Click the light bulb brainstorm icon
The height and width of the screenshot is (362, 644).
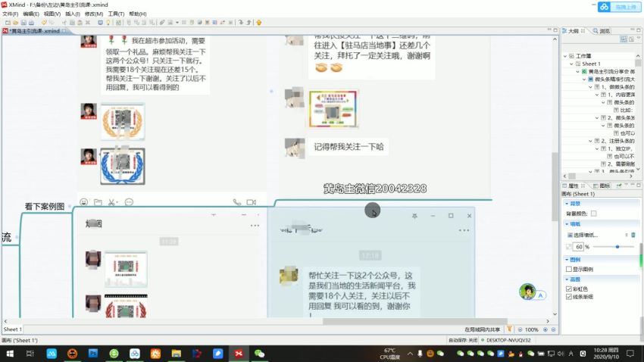point(108,23)
